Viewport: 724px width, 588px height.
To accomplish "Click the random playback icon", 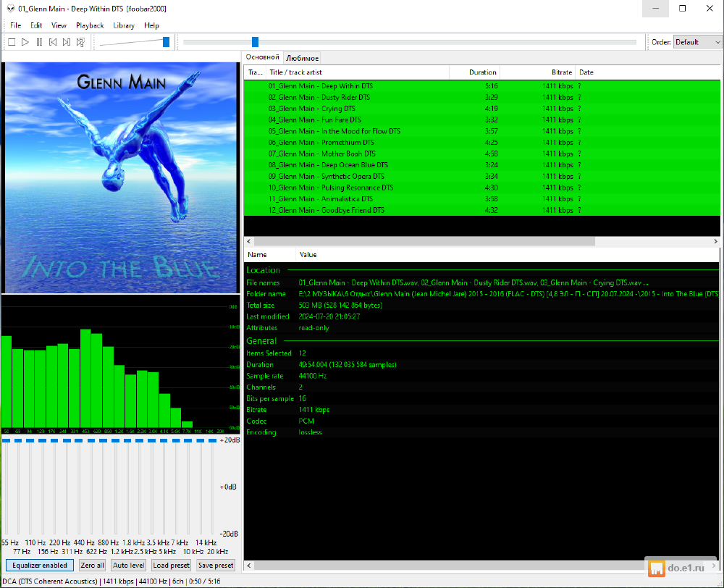I will [80, 42].
